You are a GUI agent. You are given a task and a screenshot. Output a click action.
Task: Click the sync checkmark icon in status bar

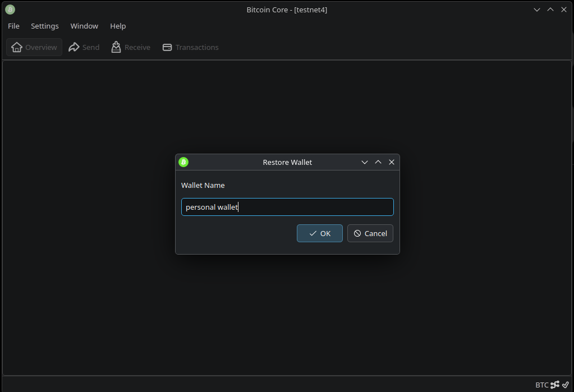pyautogui.click(x=566, y=385)
